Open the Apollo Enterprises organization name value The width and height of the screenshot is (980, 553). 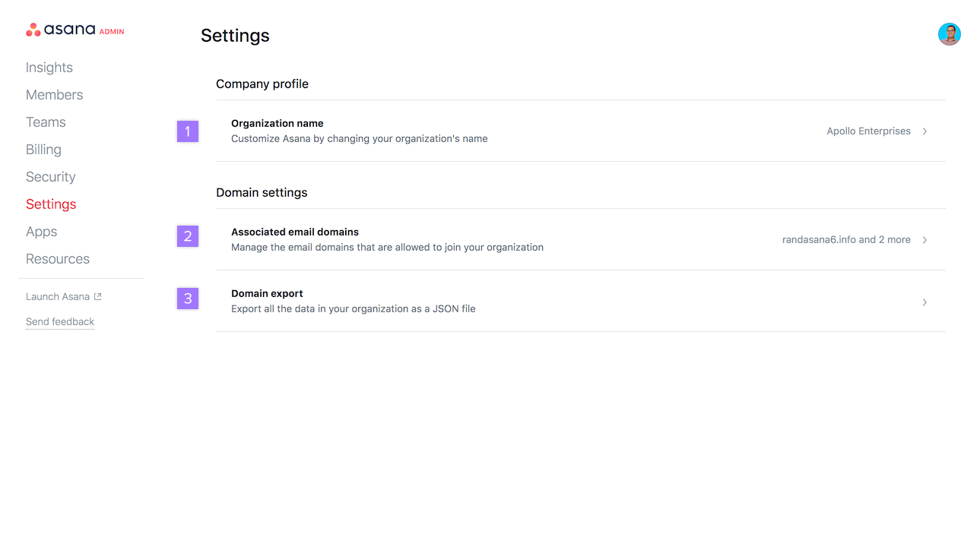pyautogui.click(x=868, y=131)
